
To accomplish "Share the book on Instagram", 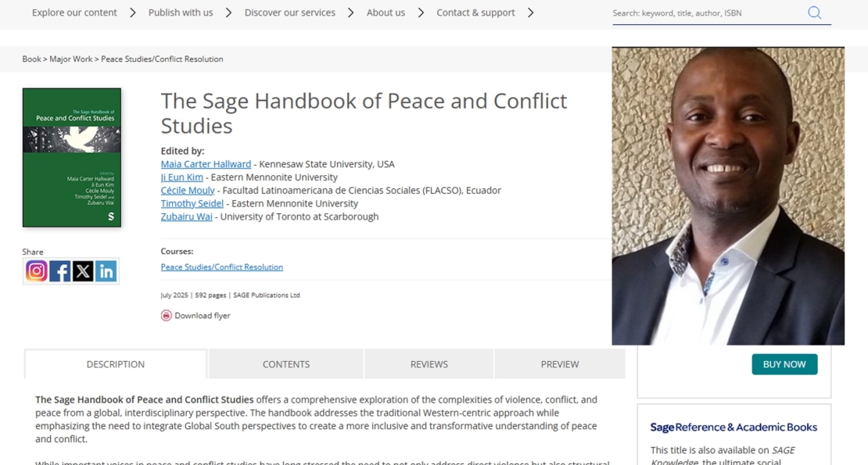I will (x=37, y=271).
